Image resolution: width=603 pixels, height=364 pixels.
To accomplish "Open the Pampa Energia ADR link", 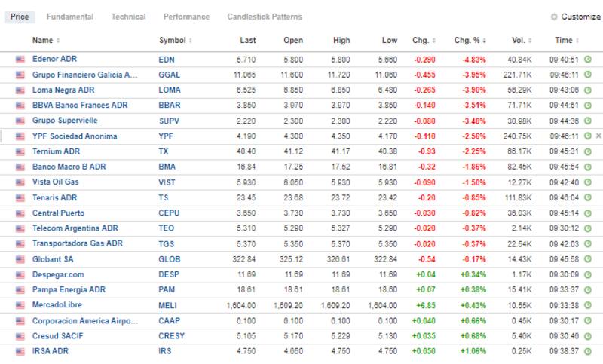I will coord(69,289).
